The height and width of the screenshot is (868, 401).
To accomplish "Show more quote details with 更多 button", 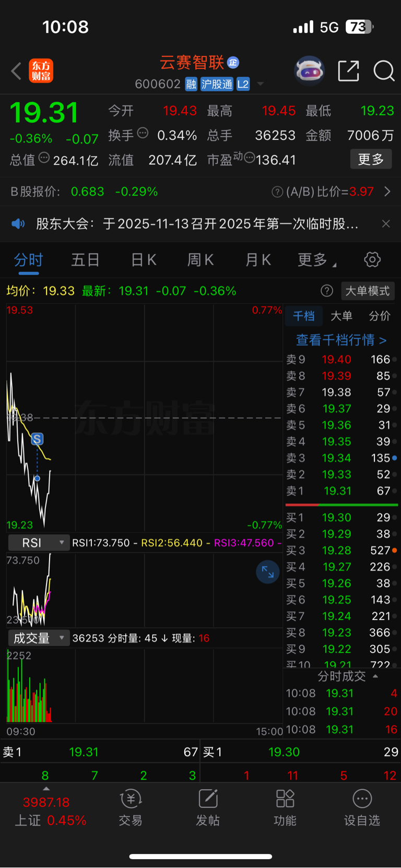I will [x=371, y=159].
